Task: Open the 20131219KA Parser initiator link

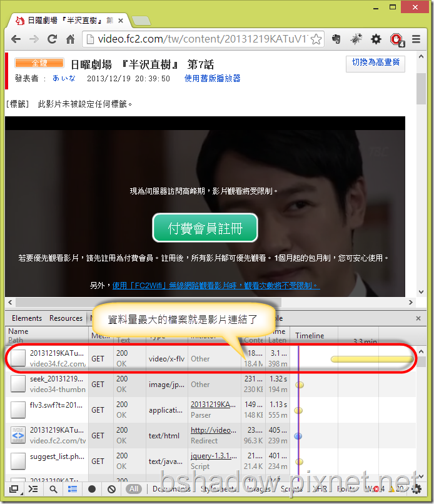Action: pos(213,405)
